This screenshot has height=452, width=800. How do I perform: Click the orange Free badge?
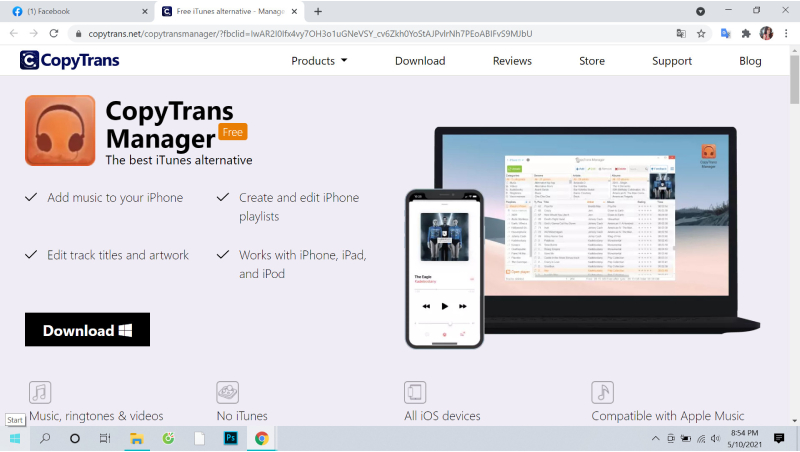click(x=233, y=132)
